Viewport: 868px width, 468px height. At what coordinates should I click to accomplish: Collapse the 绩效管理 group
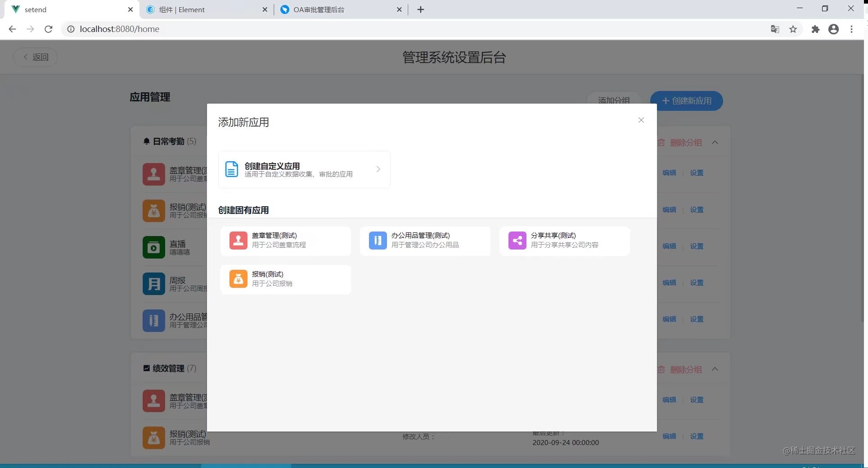715,369
